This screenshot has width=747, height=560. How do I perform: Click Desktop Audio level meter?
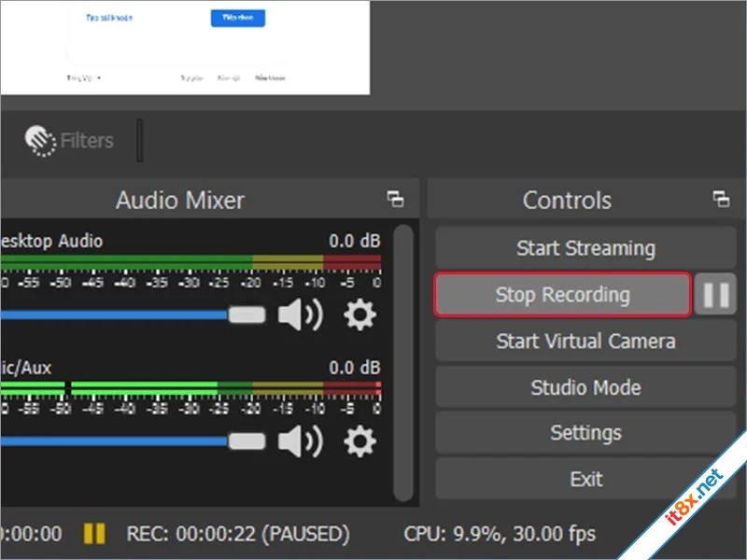click(190, 263)
